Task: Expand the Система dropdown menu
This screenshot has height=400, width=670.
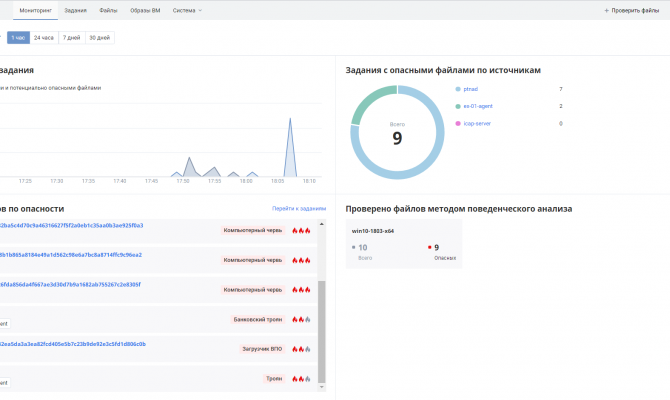Action: click(187, 10)
